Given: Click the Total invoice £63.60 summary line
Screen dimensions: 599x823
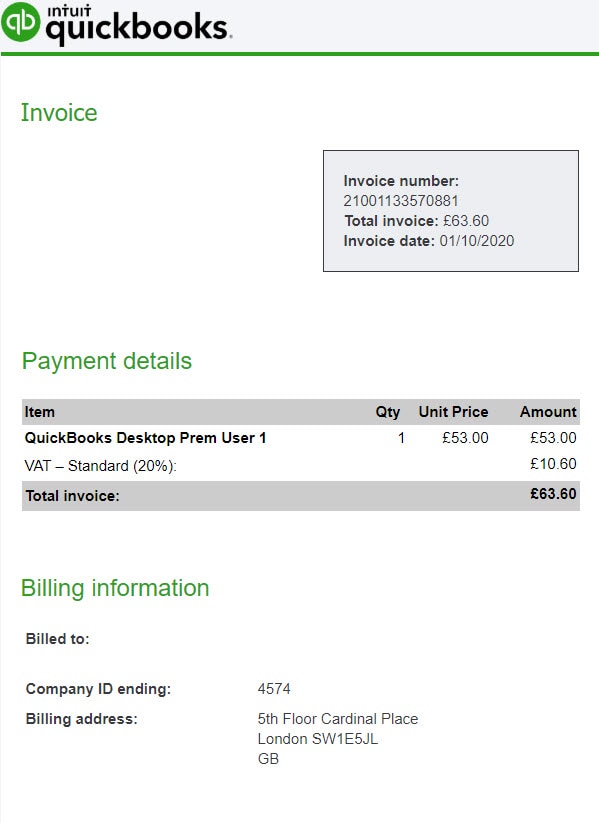Looking at the screenshot, I should (416, 220).
